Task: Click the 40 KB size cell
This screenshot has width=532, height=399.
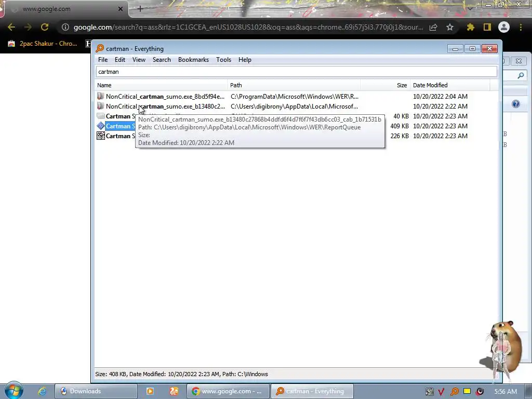Action: point(401,116)
